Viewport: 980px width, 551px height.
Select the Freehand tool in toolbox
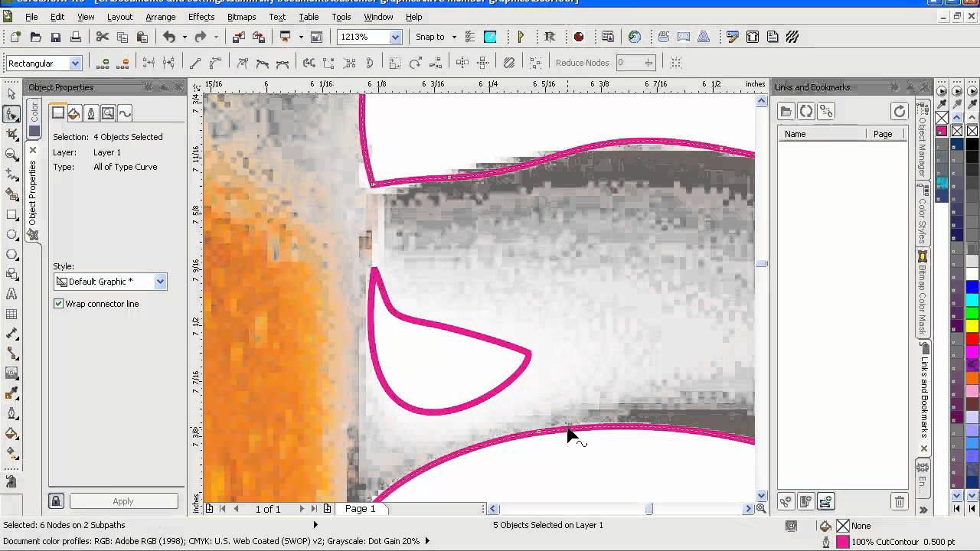click(11, 174)
